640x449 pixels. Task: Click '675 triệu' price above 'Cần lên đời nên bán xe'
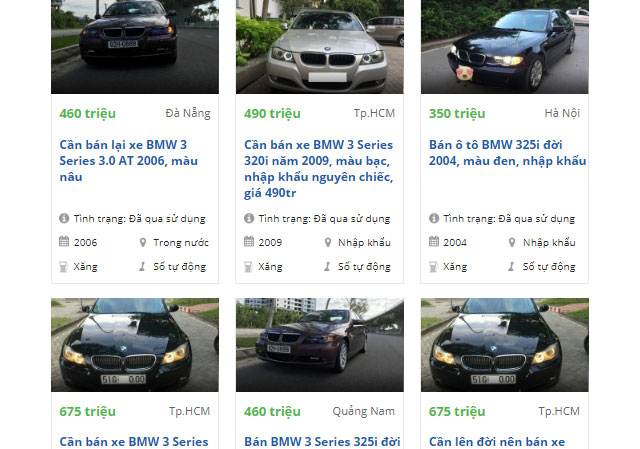coord(457,411)
